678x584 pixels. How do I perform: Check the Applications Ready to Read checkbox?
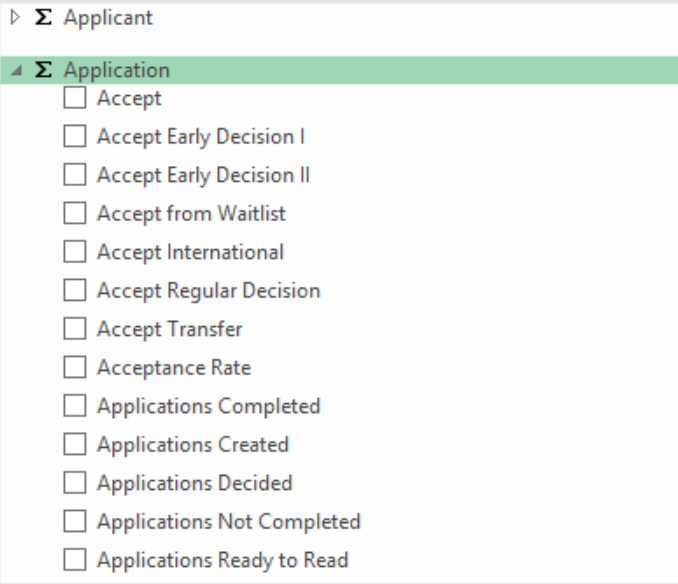pos(75,559)
